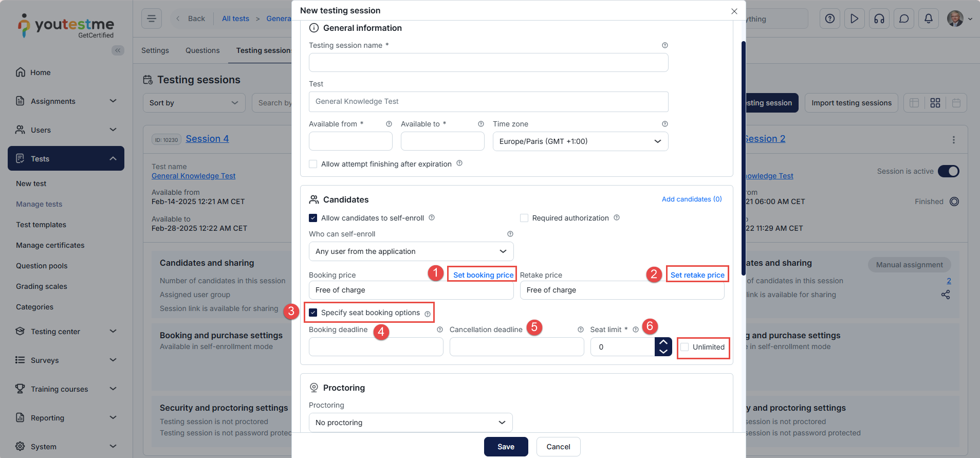Click the Set booking price link

(484, 275)
